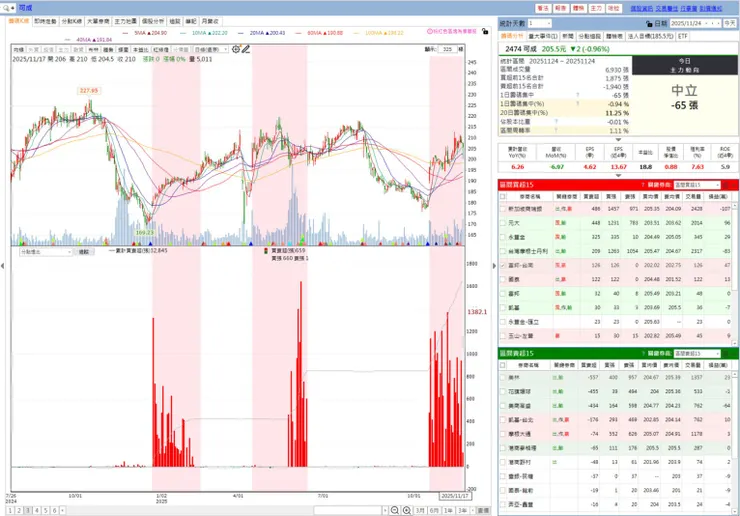
Task: Click the traffic light icon near 買賣超(張)
Action: tap(266, 251)
